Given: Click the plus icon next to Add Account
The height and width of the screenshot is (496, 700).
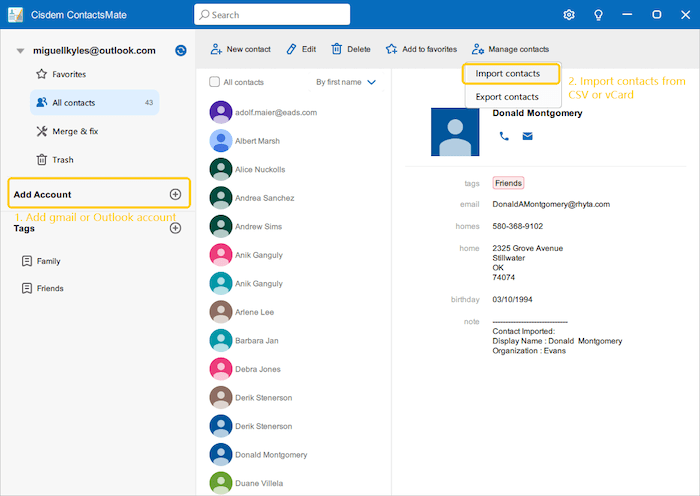Looking at the screenshot, I should coord(175,194).
